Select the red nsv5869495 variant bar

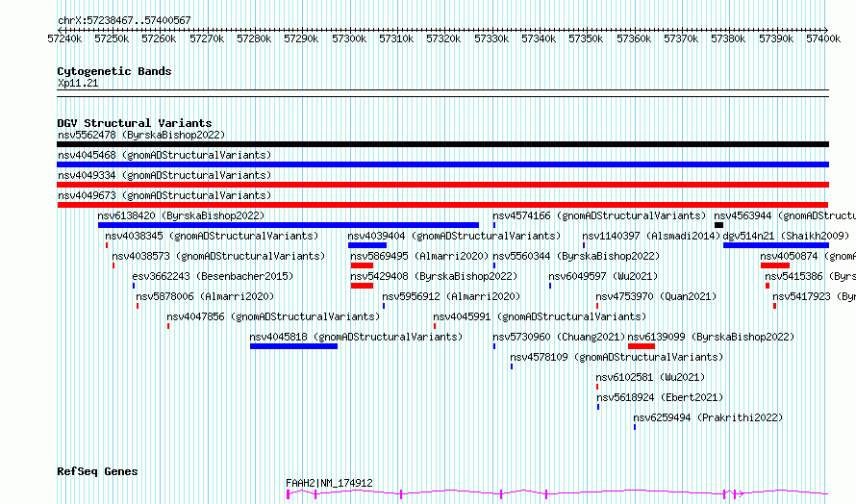[362, 265]
